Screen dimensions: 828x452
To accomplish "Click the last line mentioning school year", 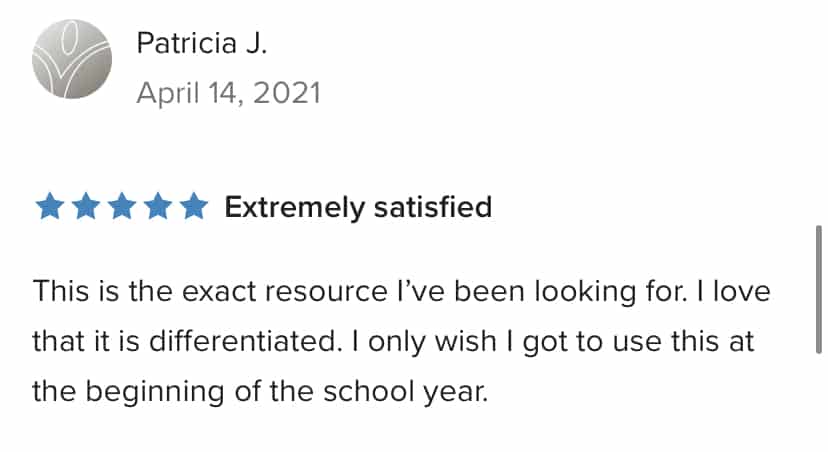I will pos(260,392).
